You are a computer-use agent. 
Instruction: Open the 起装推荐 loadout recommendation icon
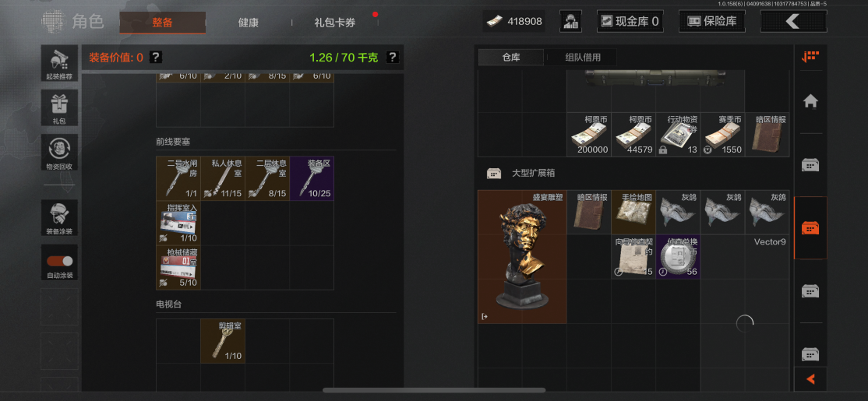59,63
